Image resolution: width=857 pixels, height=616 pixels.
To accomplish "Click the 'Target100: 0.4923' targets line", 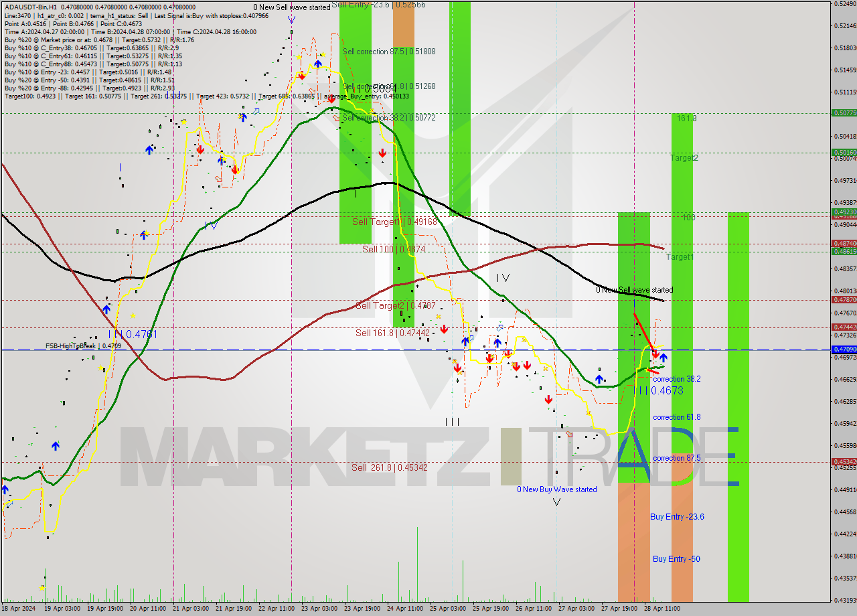I will (x=206, y=96).
